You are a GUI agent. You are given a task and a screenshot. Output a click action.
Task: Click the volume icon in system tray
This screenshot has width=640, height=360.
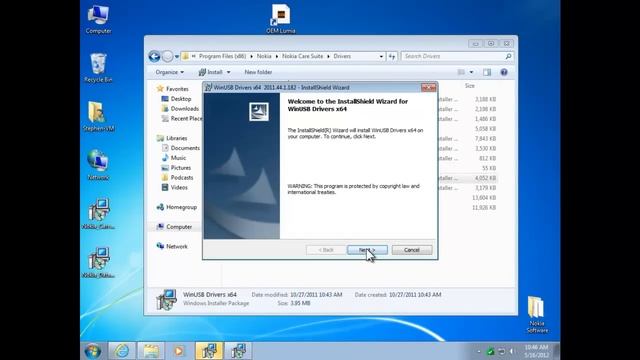512,351
